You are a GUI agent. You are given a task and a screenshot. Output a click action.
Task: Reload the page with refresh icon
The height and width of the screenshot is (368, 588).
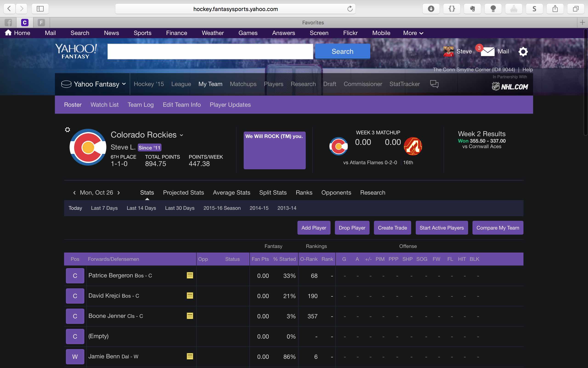pos(350,9)
